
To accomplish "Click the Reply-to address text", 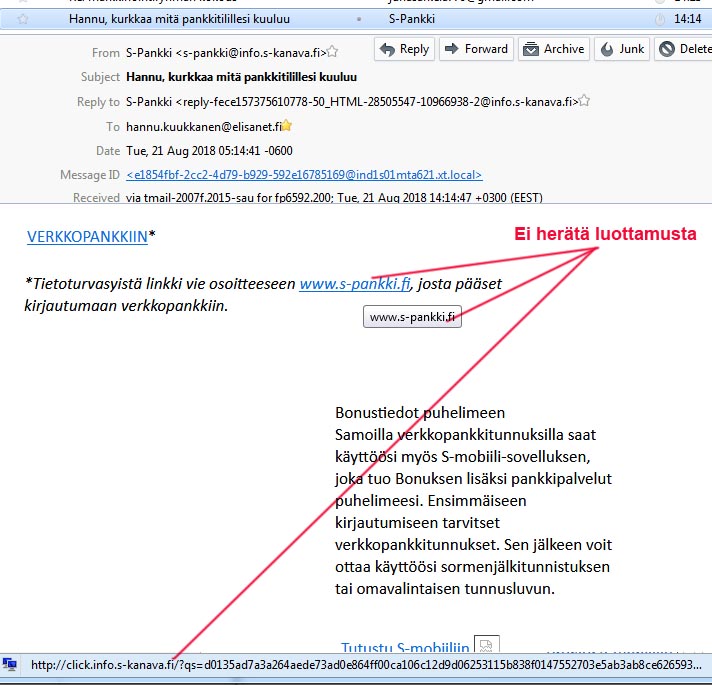I will [351, 102].
